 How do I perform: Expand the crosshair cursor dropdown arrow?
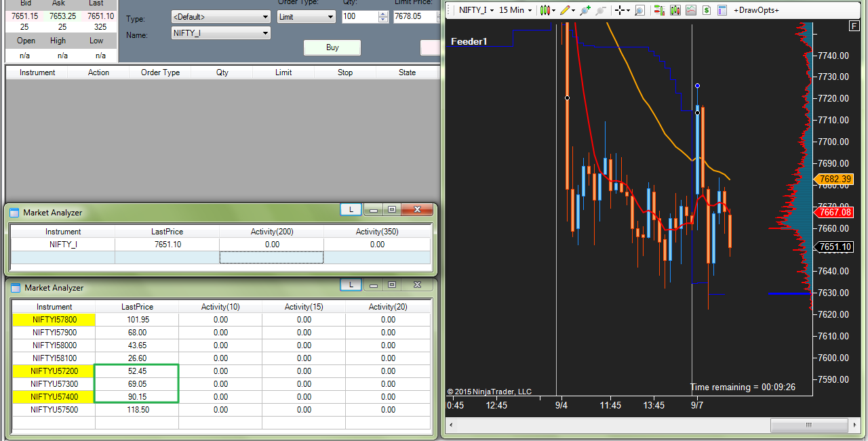pyautogui.click(x=628, y=10)
